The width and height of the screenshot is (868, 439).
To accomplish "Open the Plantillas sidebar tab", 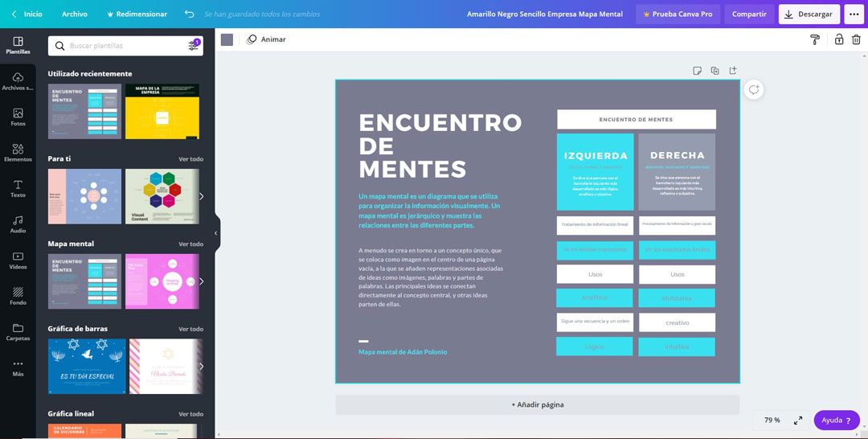I will (18, 45).
